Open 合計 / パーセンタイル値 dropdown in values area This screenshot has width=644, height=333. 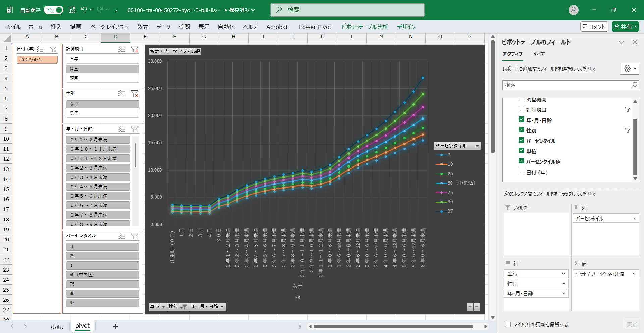[634, 274]
